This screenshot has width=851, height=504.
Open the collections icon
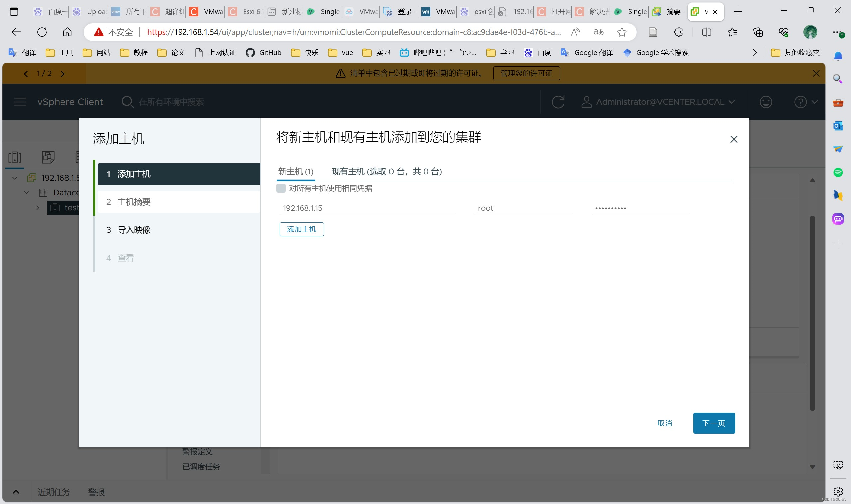[x=758, y=32]
